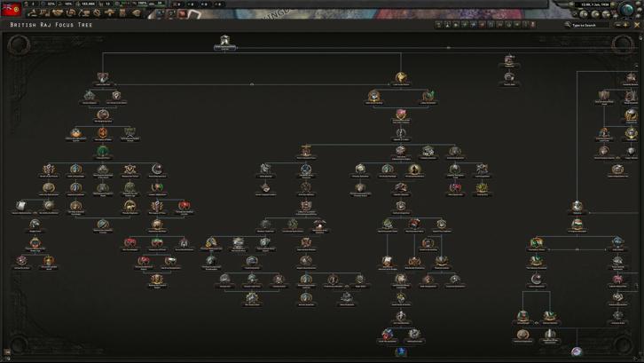Close the focus tree window with X
This screenshot has width=644, height=363.
[x=637, y=25]
